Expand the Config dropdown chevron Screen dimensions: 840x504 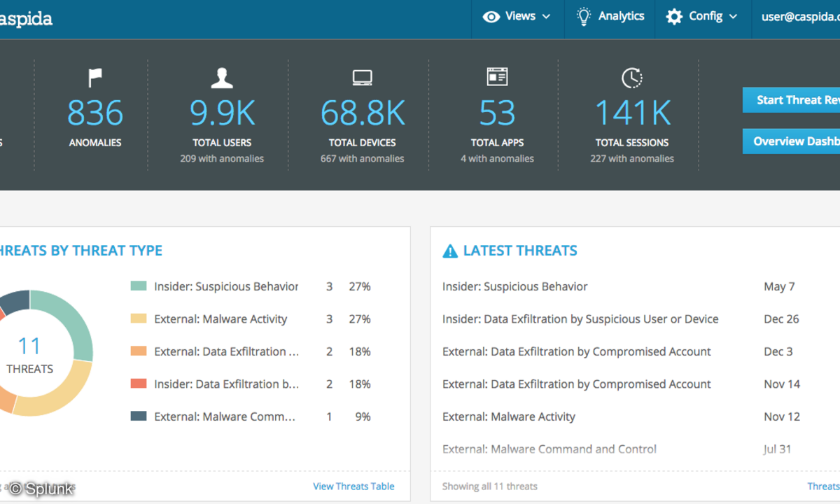(734, 17)
